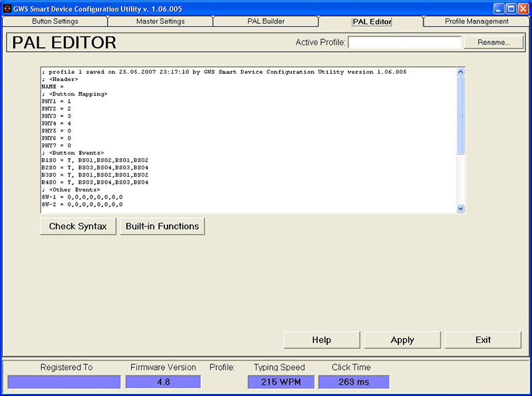532x396 pixels.
Task: Close the window with red X
Action: pos(523,9)
